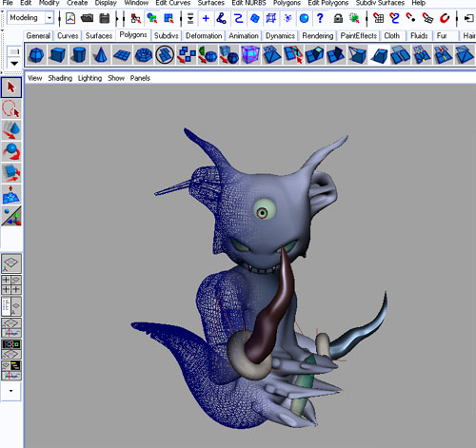Pick the Rotate tool icon
Screen dimensions: 476x448
tap(11, 152)
